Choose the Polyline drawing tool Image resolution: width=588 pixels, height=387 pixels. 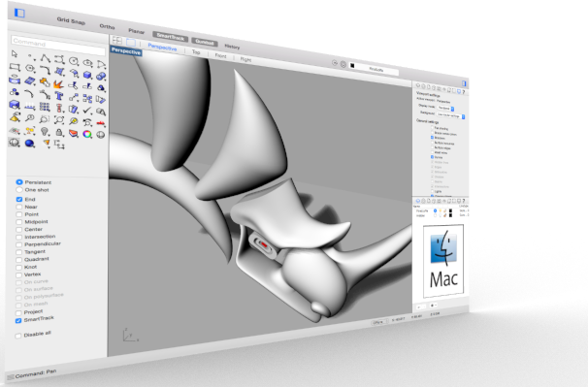coord(46,58)
